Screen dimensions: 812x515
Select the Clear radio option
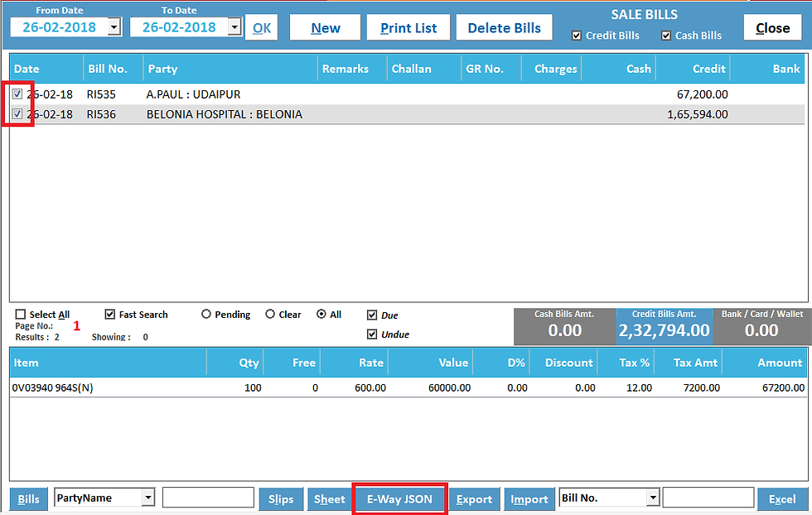tap(270, 314)
